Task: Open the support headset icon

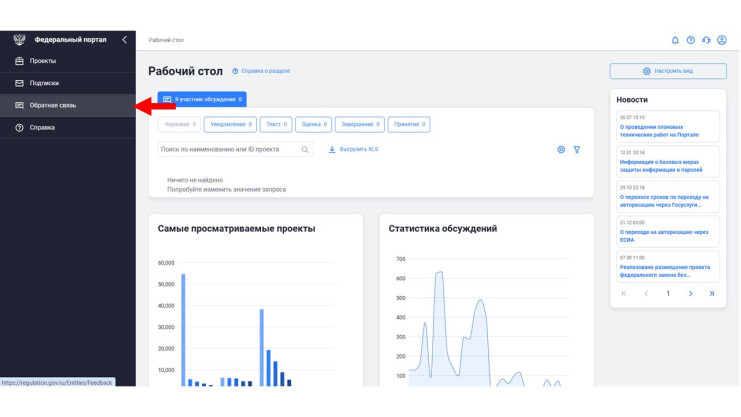Action: [706, 40]
